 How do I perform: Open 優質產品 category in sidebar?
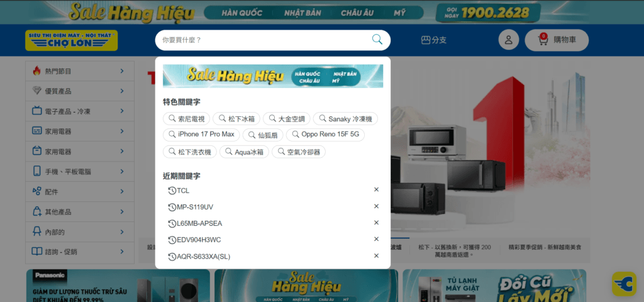click(x=80, y=91)
